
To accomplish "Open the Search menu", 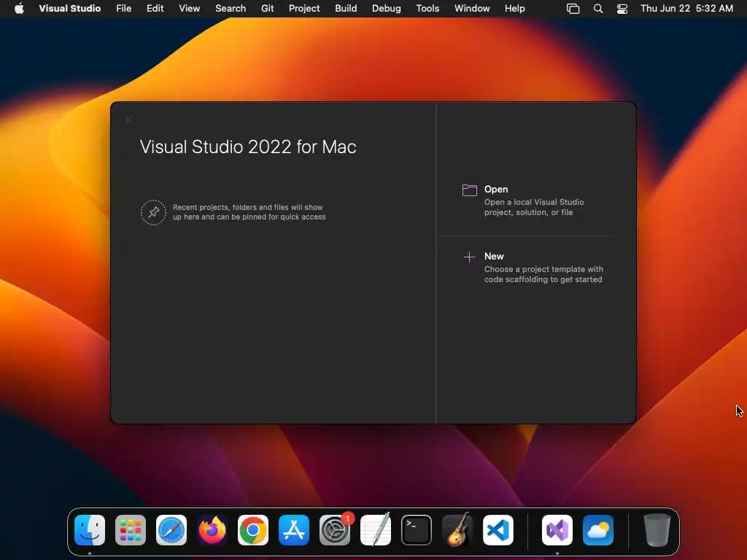I will pos(231,8).
